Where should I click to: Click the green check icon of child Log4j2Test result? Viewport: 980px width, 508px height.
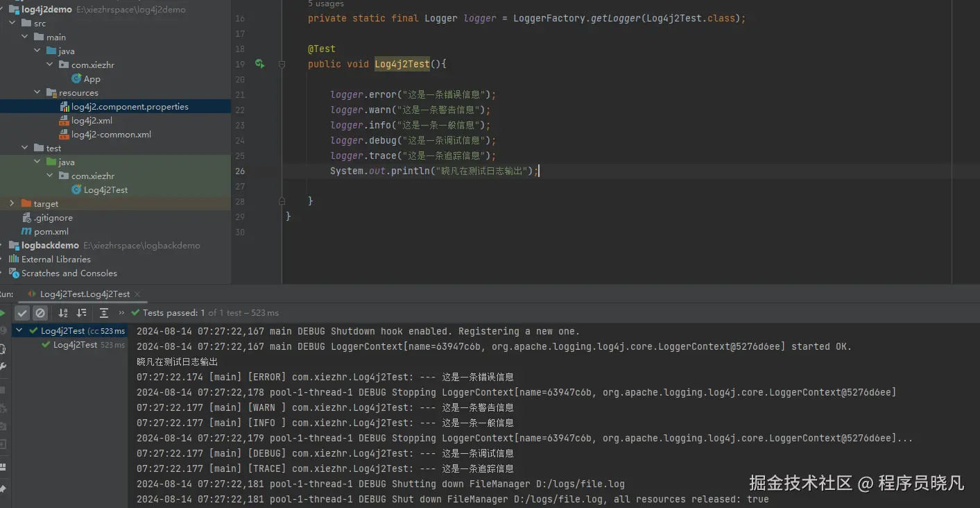46,344
